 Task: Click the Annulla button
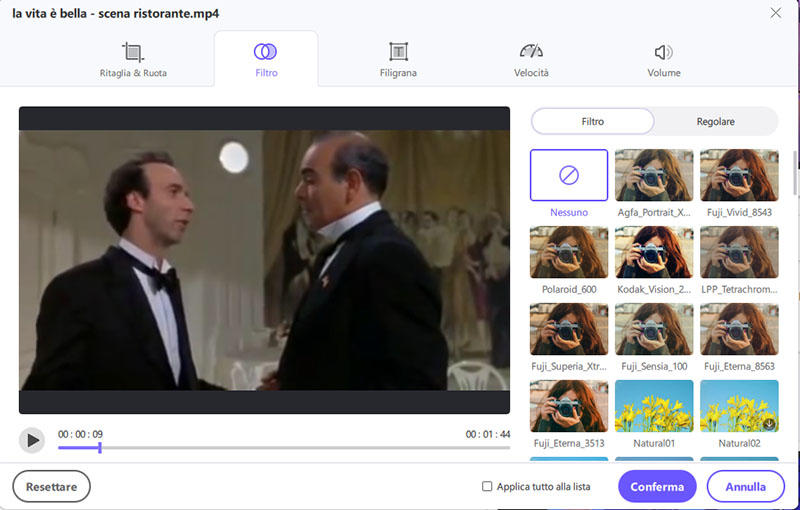(745, 487)
